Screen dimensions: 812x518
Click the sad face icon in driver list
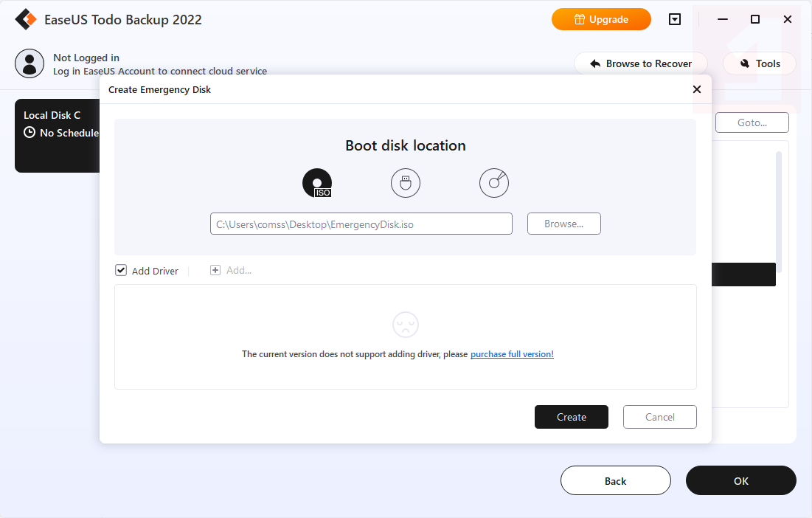point(406,325)
